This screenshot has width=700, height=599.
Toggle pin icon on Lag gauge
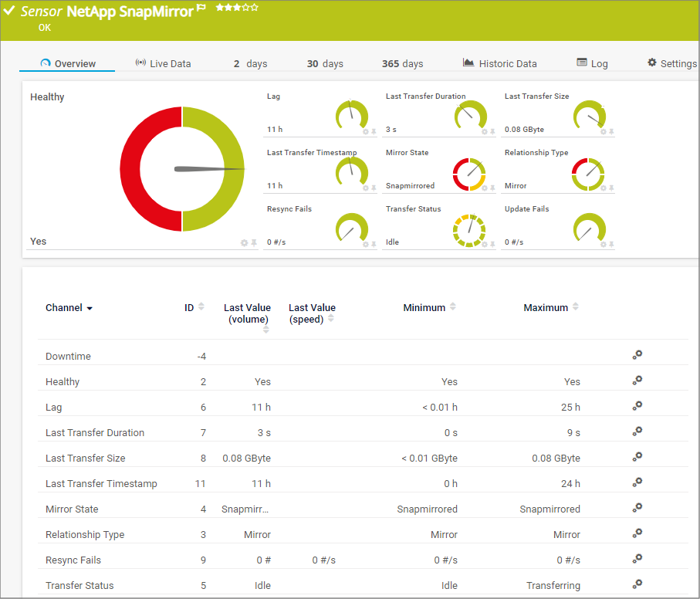(x=374, y=132)
